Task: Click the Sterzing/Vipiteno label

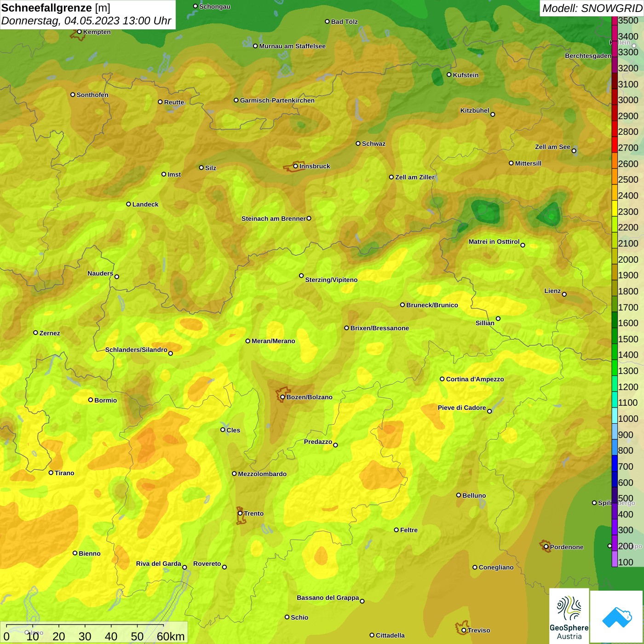Action: 331,280
